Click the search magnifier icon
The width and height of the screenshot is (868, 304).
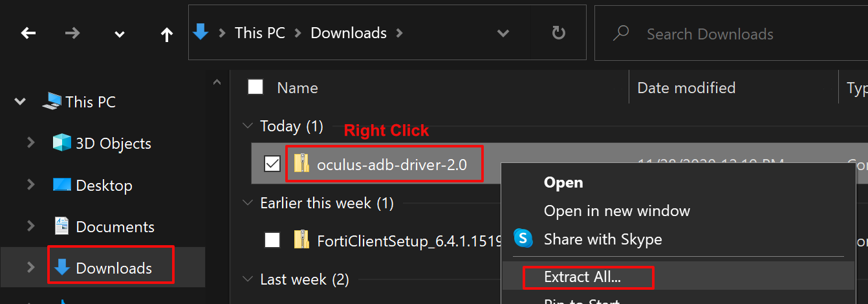tap(621, 33)
